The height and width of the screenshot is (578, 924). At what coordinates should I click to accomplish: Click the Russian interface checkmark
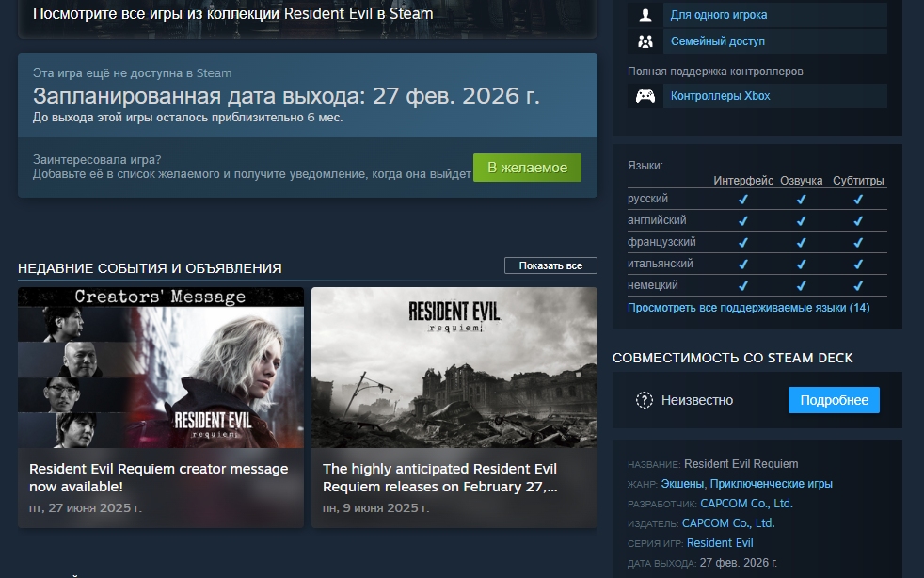tap(742, 200)
